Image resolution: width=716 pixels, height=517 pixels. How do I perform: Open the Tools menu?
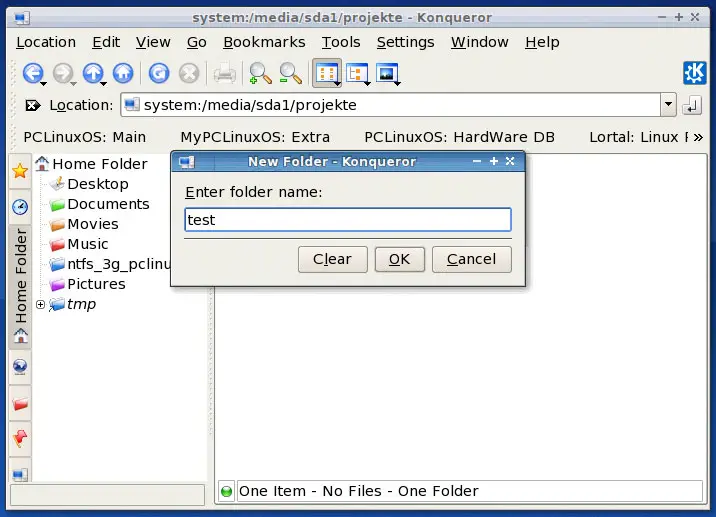point(341,42)
